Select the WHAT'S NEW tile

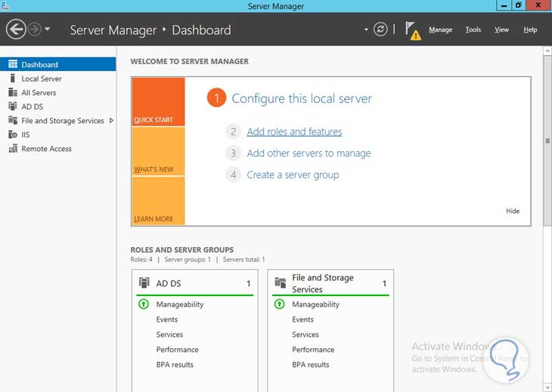point(157,152)
